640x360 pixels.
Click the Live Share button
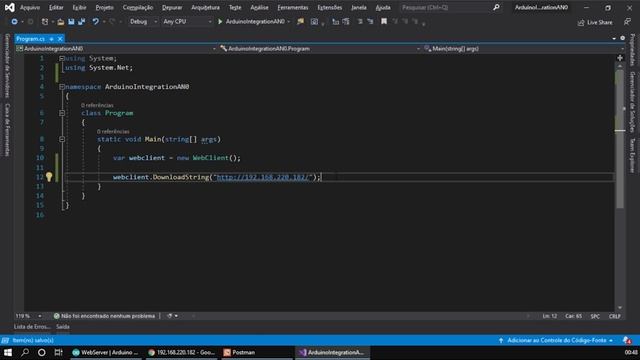pyautogui.click(x=595, y=22)
